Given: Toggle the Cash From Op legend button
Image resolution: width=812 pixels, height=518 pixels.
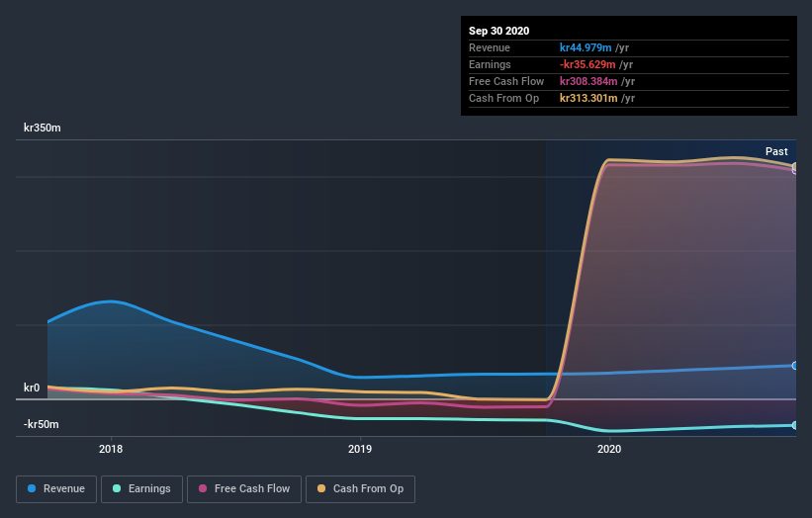Looking at the screenshot, I should point(360,489).
